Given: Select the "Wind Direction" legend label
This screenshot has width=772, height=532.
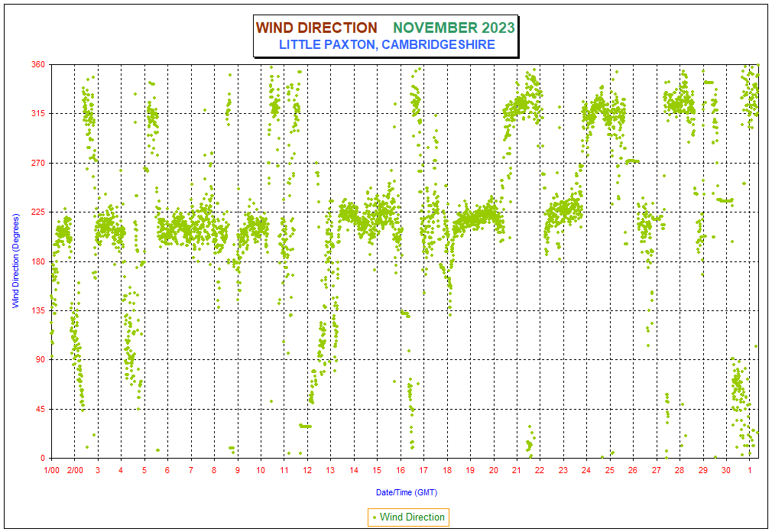Looking at the screenshot, I should pos(412,517).
